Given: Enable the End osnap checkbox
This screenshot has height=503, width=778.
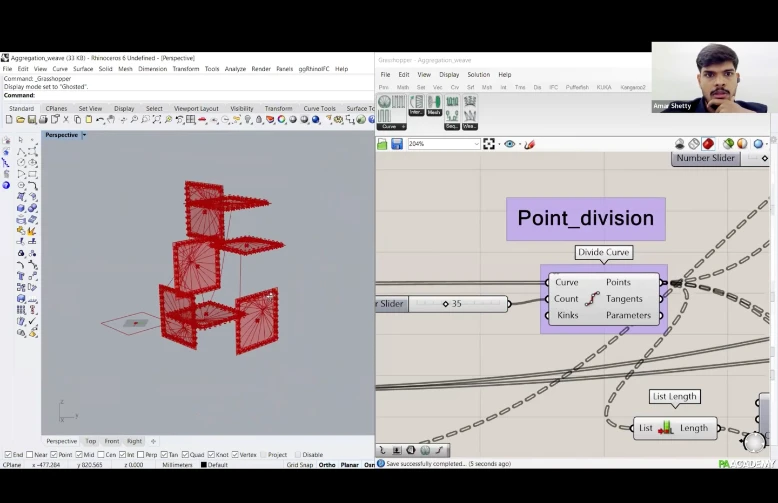Looking at the screenshot, I should tap(8, 455).
